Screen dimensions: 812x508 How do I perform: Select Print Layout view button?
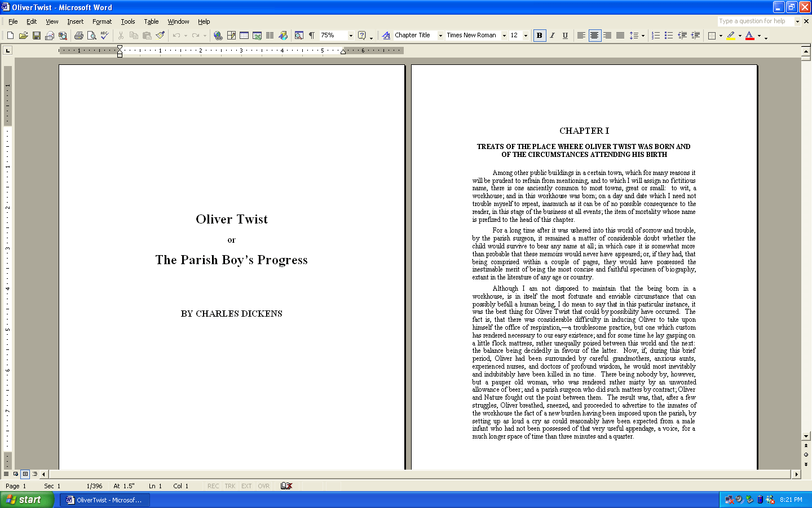[x=25, y=474]
